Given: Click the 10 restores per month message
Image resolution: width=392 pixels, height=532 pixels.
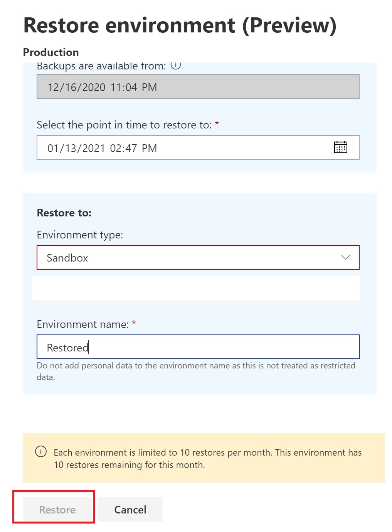Looking at the screenshot, I should (207, 458).
